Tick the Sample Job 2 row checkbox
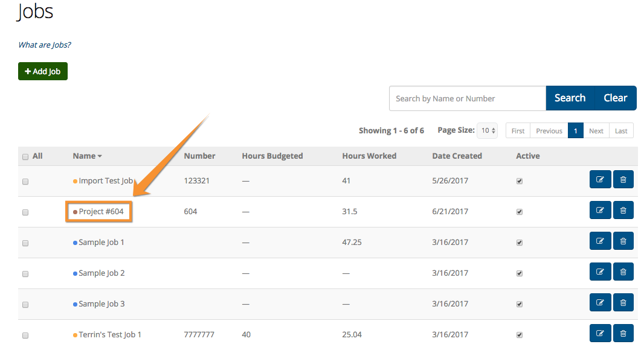Screen dimensions: 644x353 [x=25, y=274]
